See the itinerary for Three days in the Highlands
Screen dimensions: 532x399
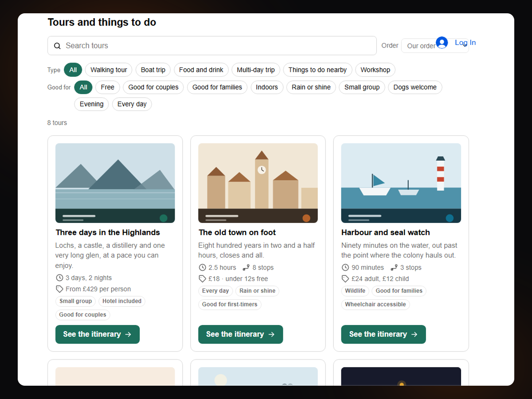tap(98, 334)
